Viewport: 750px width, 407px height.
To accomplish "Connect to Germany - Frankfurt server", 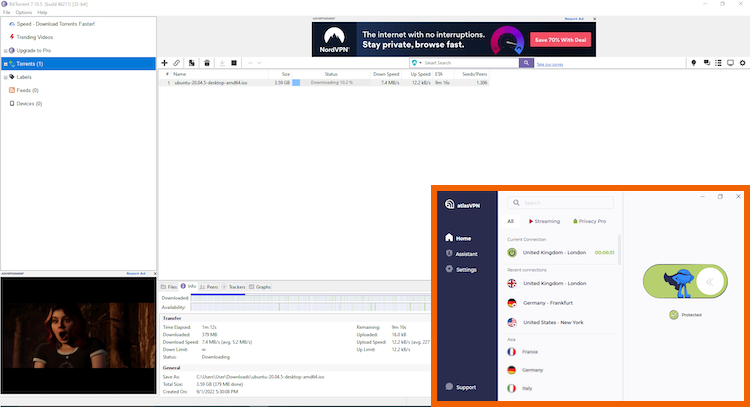I will (550, 303).
